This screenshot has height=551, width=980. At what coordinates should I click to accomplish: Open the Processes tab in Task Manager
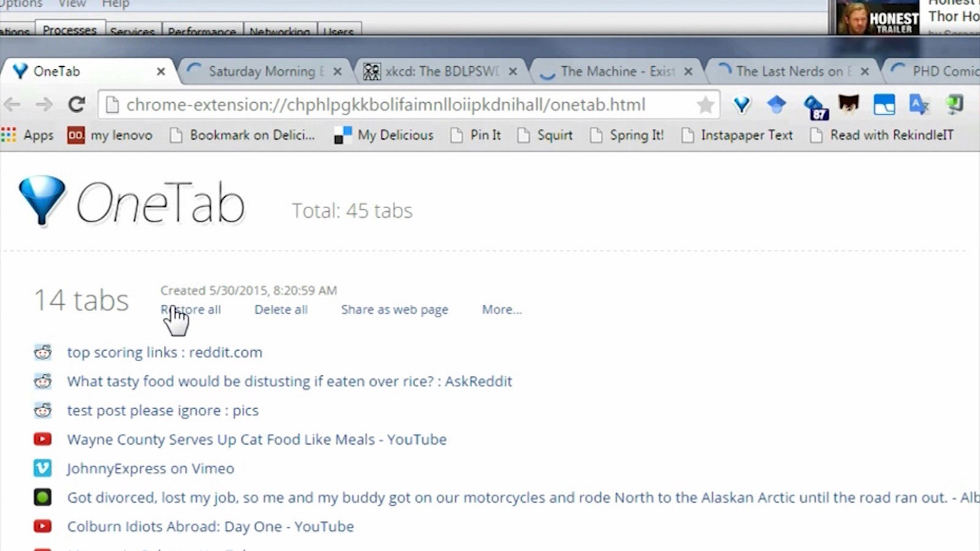(x=69, y=30)
